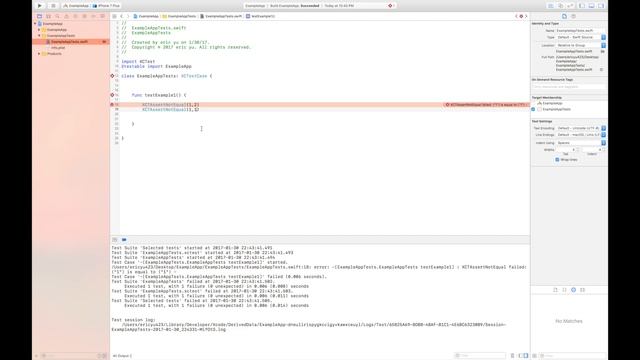Open the File inspector tab

coord(564,16)
